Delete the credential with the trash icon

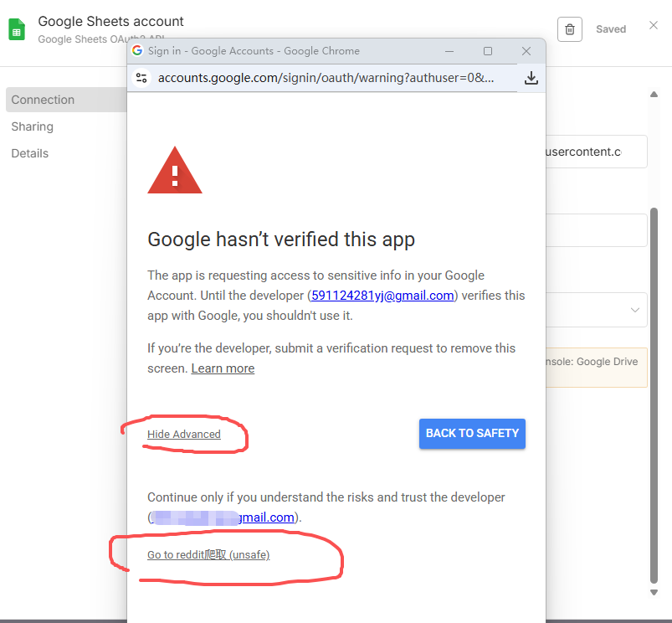570,29
